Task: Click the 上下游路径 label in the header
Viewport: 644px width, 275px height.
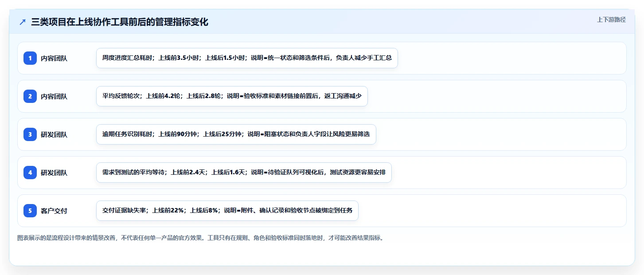Action: (611, 20)
